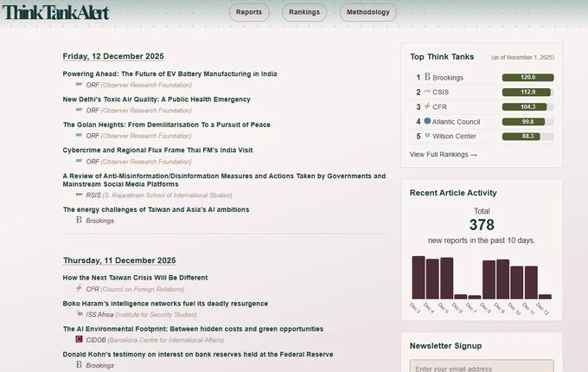Open Boko Haram's intelligence networks article
Screen dimensions: 588x372
pyautogui.click(x=165, y=304)
